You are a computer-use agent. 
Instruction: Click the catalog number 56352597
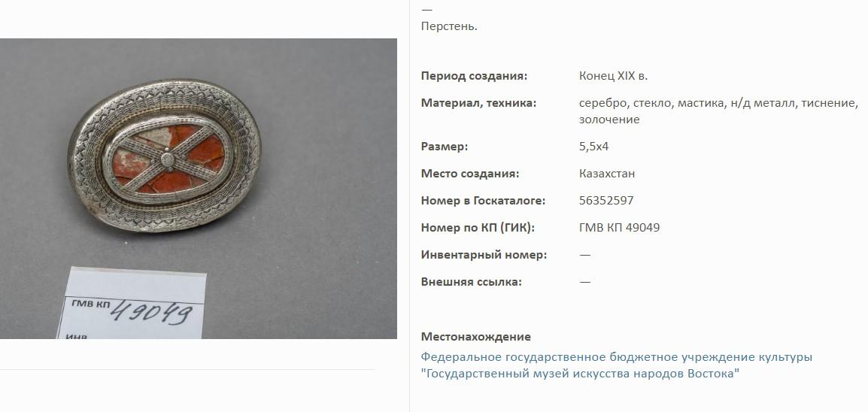coord(606,201)
